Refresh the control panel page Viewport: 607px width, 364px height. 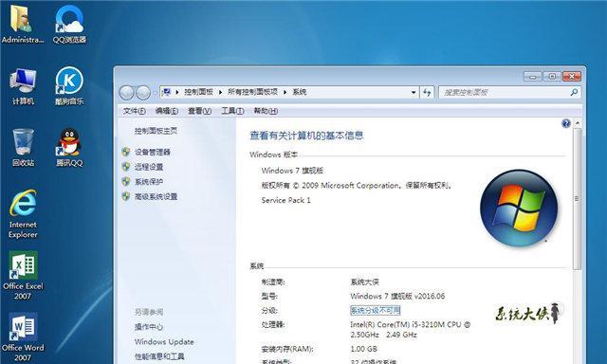pyautogui.click(x=427, y=92)
